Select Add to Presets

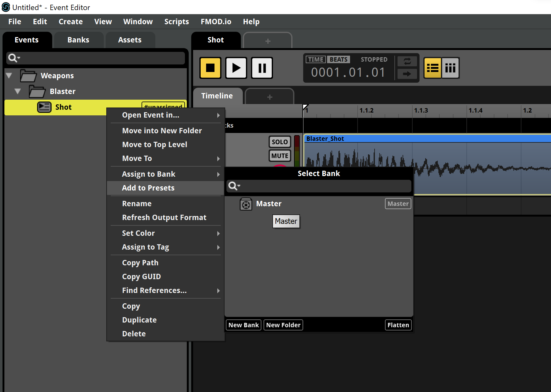tap(166, 188)
